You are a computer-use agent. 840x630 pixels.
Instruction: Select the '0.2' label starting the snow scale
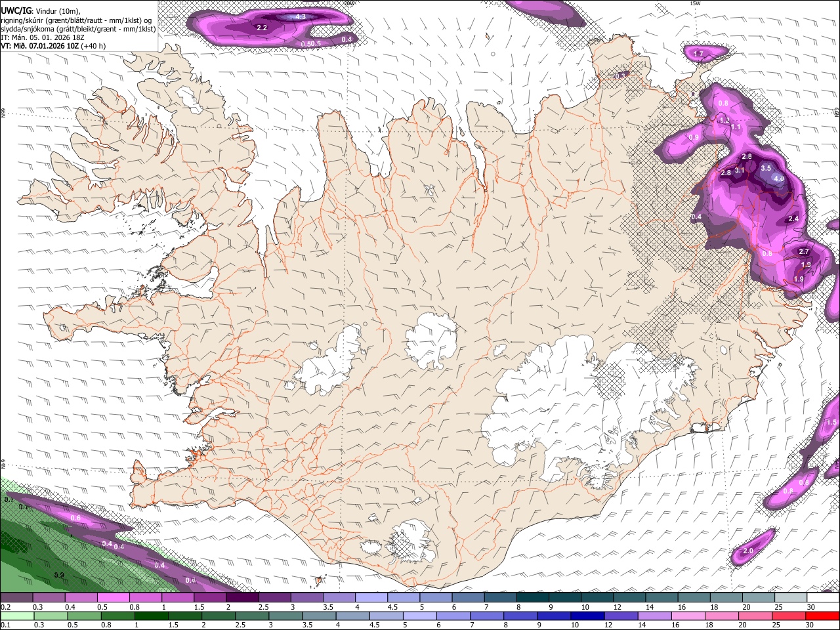5,607
